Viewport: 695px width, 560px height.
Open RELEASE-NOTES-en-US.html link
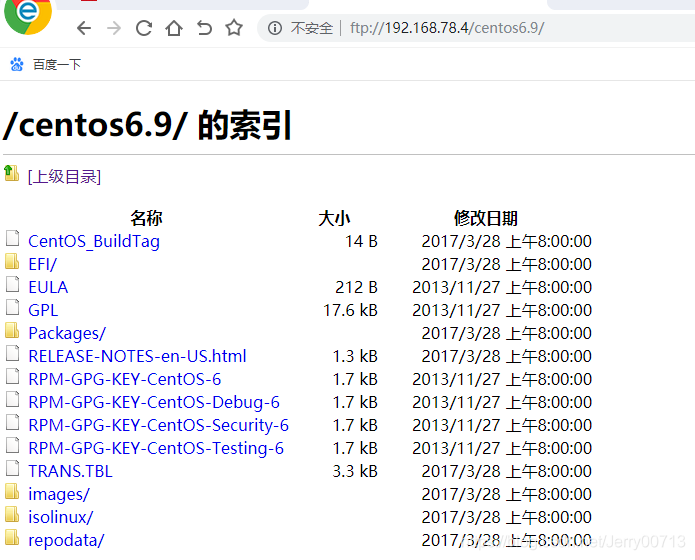click(137, 356)
